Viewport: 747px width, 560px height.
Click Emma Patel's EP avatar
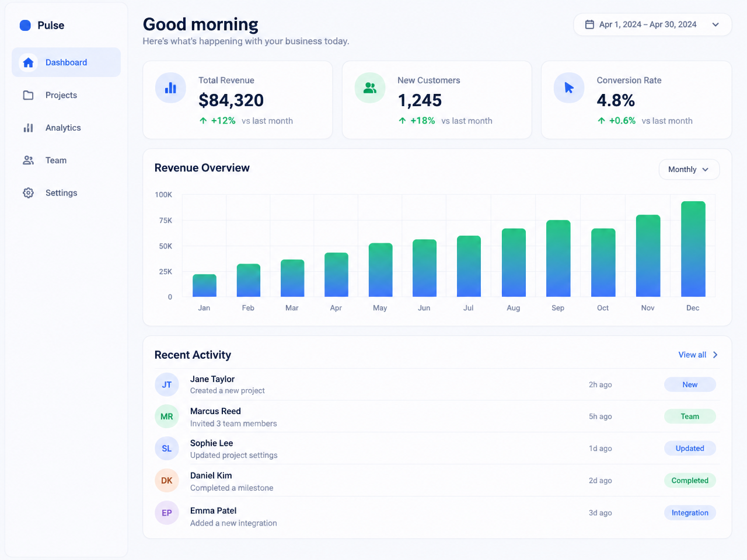point(167,513)
